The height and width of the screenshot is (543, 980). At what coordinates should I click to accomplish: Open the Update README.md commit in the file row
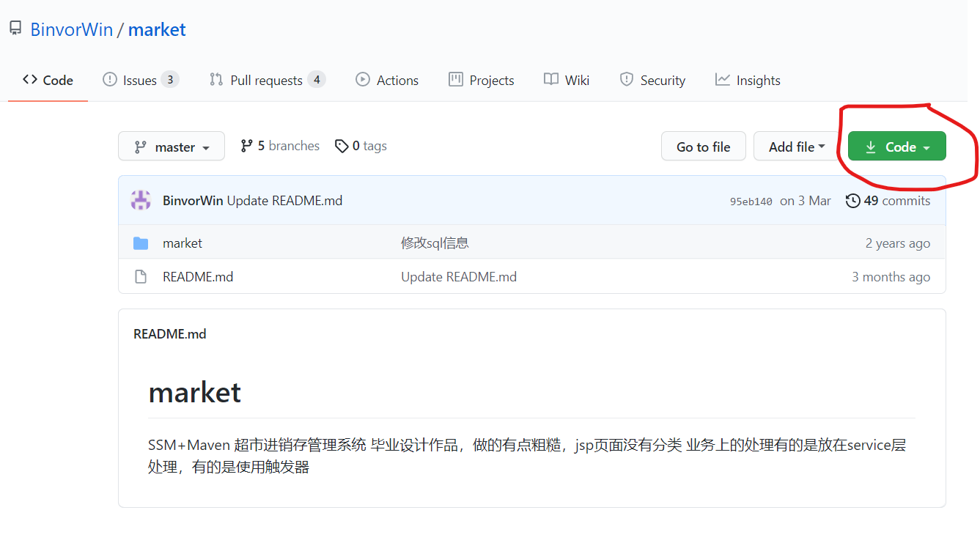click(x=459, y=277)
